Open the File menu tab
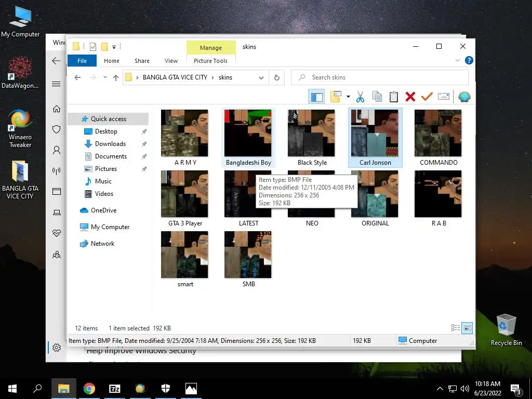 [82, 61]
